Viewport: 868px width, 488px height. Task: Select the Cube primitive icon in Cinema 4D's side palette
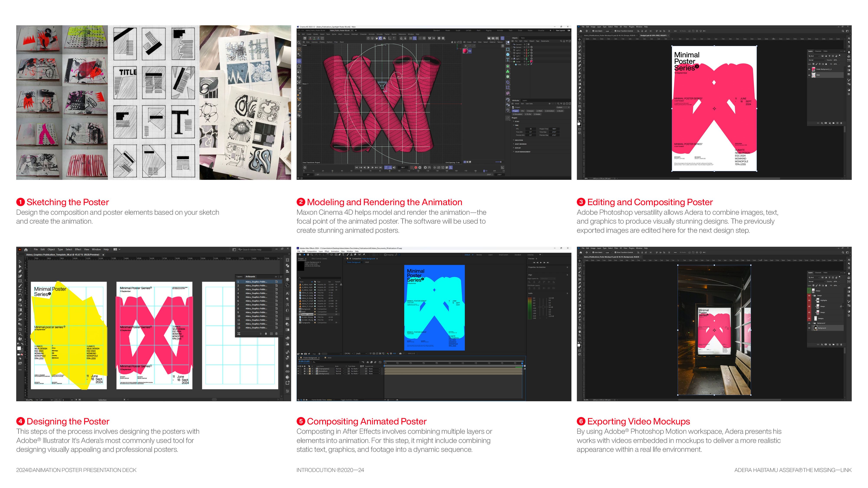coord(508,54)
